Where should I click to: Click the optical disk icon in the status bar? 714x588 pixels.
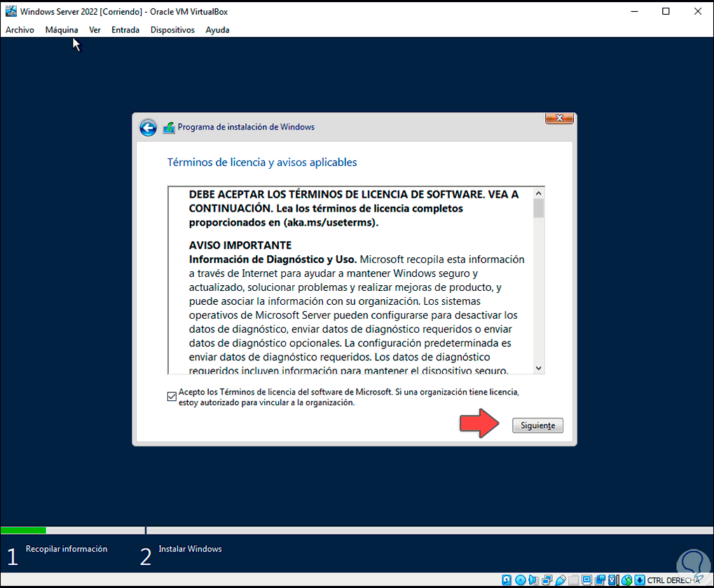[521, 580]
